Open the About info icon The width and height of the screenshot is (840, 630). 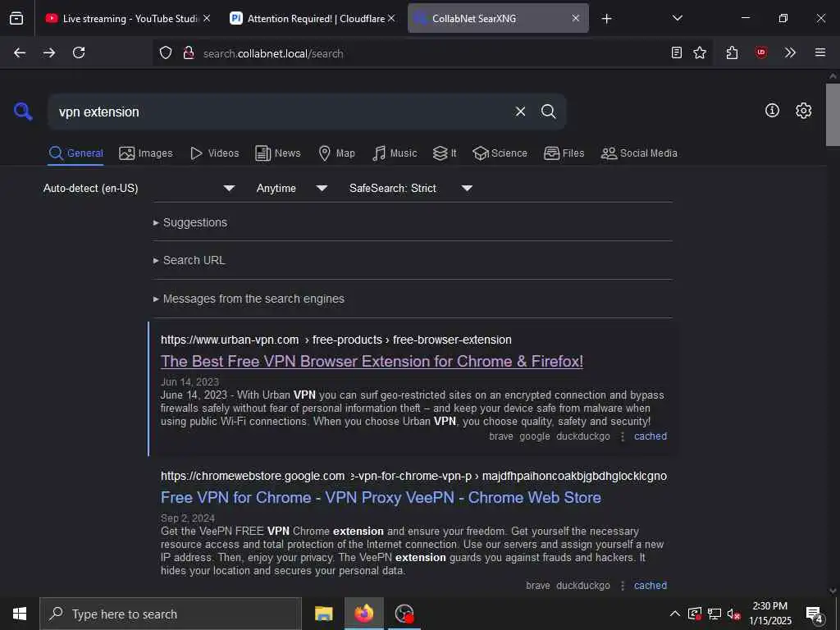(772, 111)
